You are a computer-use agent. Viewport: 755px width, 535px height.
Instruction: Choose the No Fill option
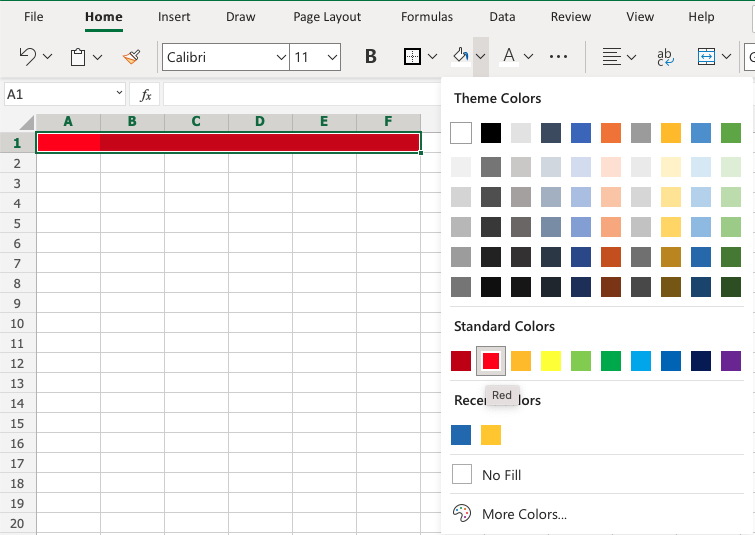pos(501,475)
